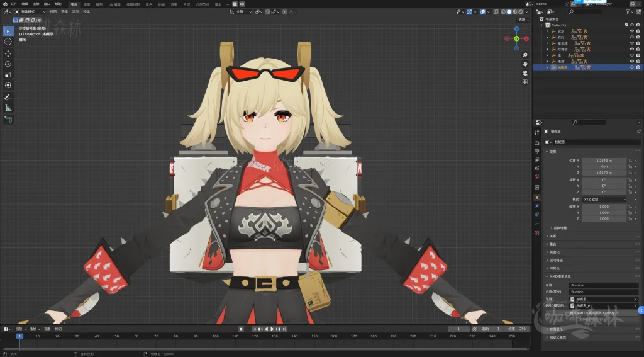Disable render for 柏妮思 via camera icon
Viewport: 644px width, 357px height.
[x=638, y=67]
